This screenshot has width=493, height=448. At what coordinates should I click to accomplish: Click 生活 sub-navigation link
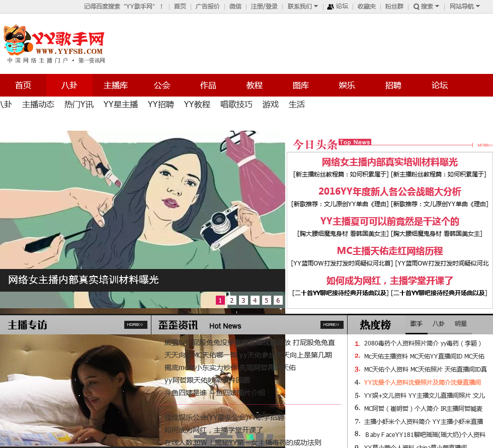(297, 104)
